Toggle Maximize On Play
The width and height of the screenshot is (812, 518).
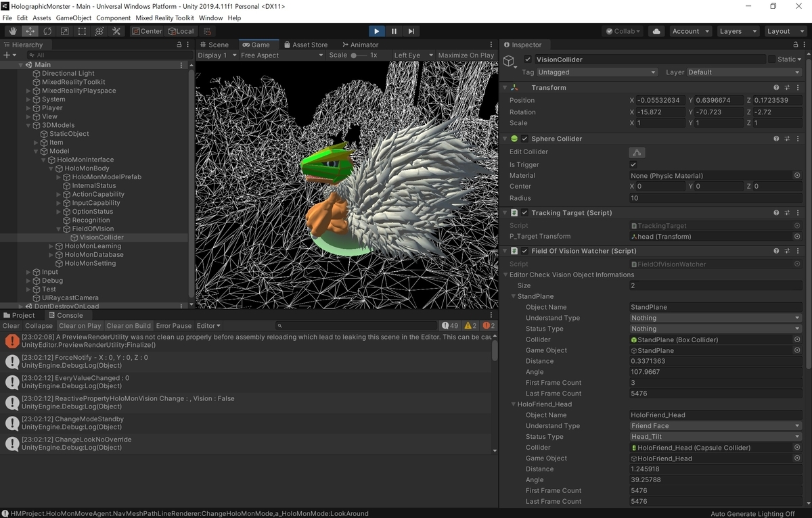tap(466, 55)
